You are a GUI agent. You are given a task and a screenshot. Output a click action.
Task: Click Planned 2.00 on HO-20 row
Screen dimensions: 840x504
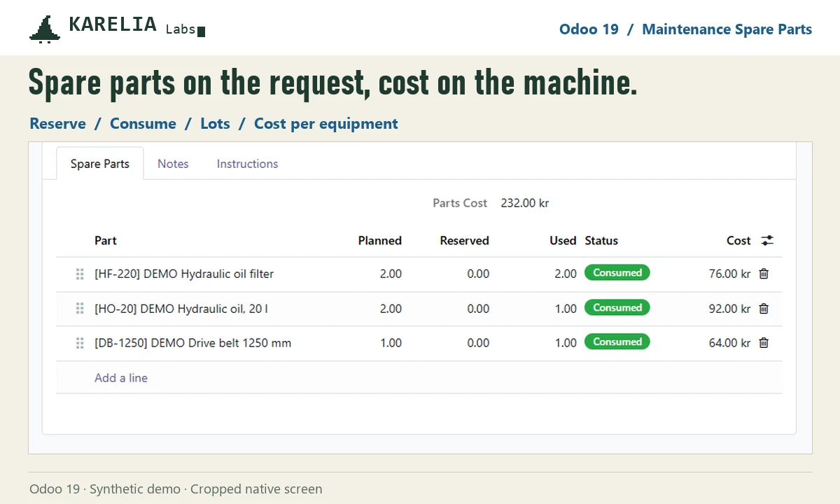coord(391,309)
